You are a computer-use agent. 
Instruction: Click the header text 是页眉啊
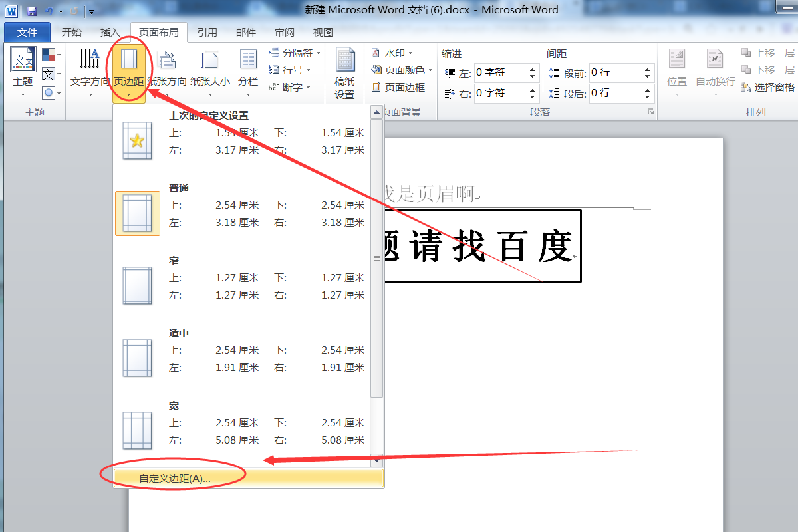[436, 194]
